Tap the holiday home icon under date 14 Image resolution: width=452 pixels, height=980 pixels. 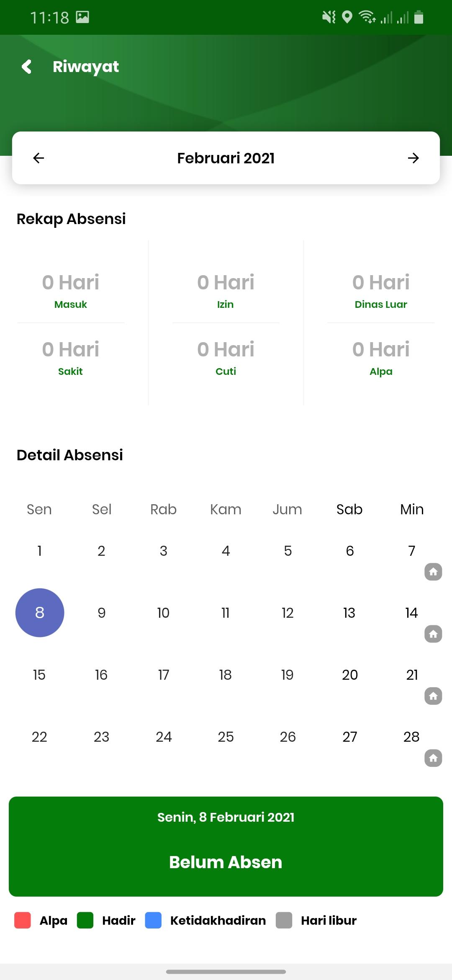tap(433, 634)
